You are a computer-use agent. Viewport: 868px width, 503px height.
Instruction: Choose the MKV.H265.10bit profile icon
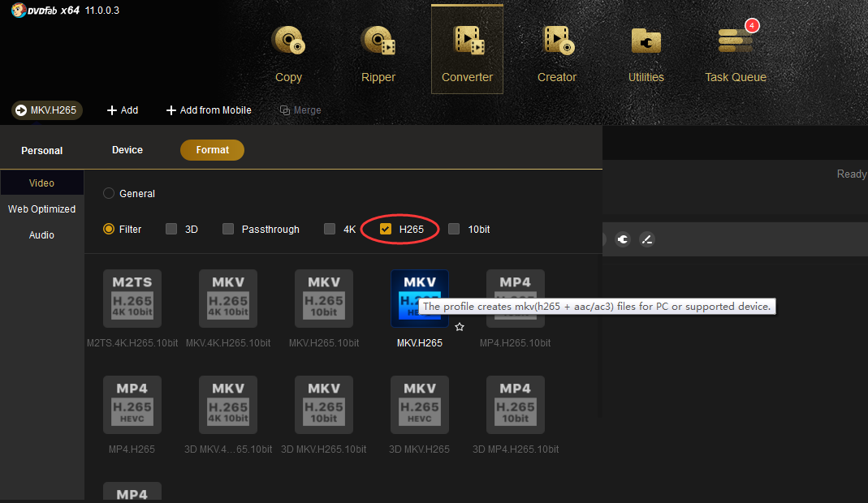[x=324, y=299]
